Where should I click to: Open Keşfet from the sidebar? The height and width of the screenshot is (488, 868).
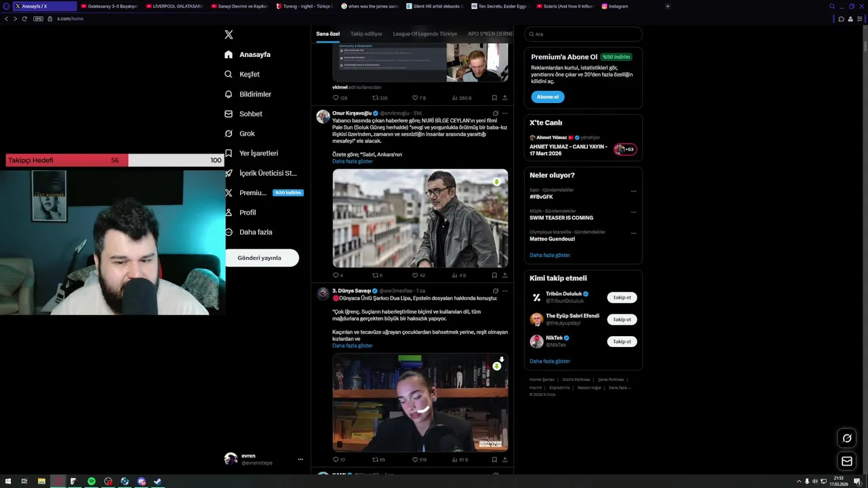pyautogui.click(x=242, y=74)
